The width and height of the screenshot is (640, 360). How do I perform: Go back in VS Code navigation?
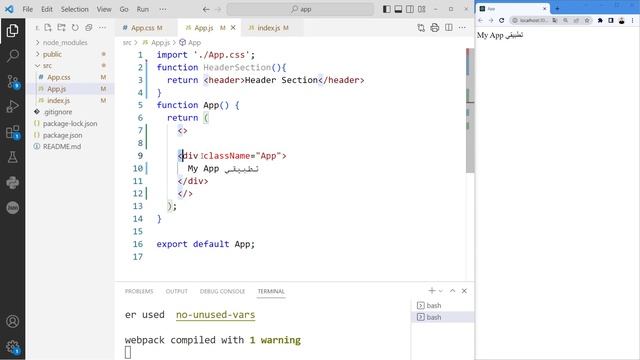[206, 9]
